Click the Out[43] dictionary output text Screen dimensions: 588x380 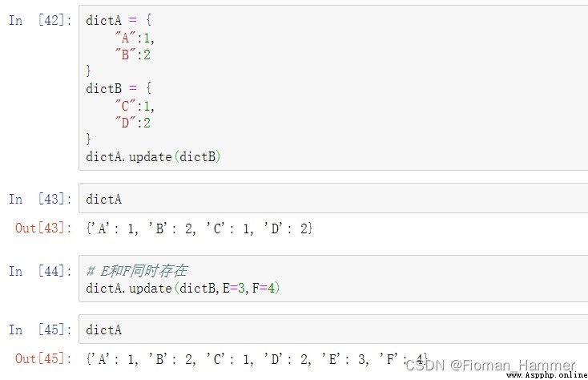coord(199,228)
